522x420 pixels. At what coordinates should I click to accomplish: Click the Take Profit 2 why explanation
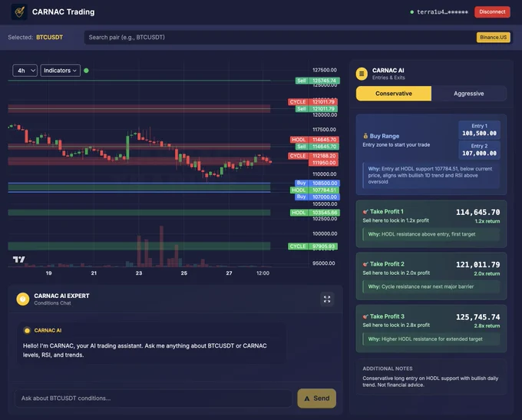[x=431, y=286]
